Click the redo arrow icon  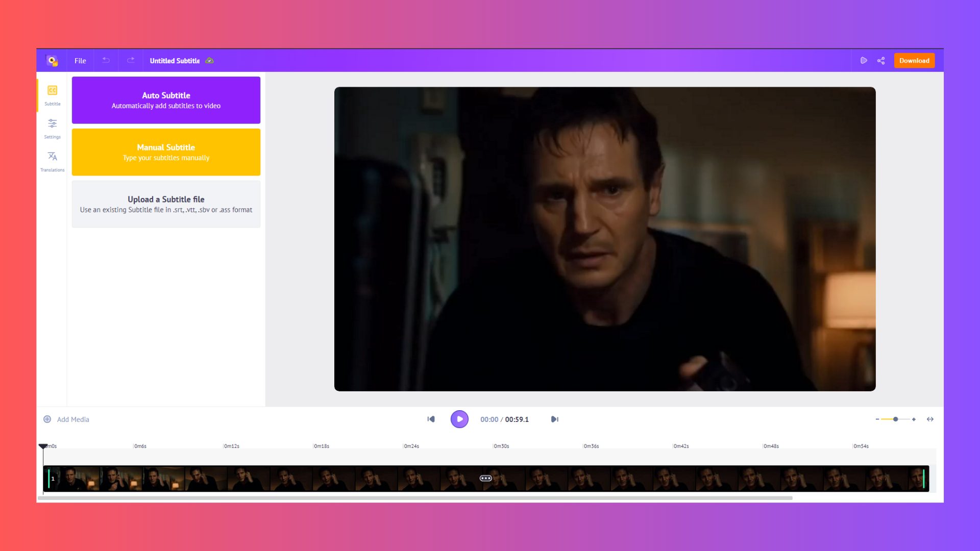tap(131, 60)
